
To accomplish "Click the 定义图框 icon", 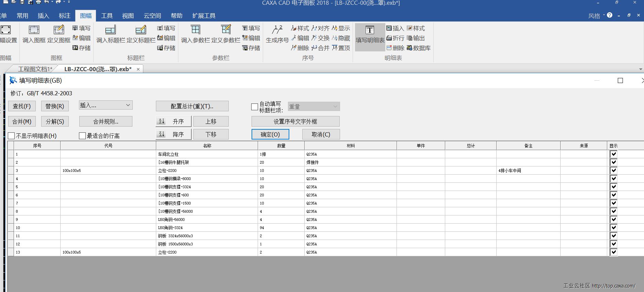I will [59, 30].
